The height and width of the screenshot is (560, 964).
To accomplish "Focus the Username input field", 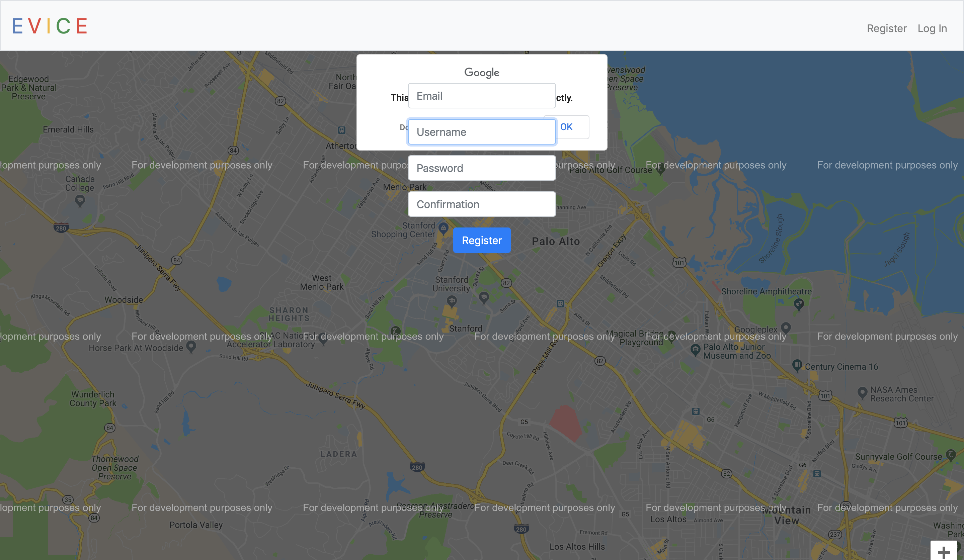I will (x=482, y=132).
